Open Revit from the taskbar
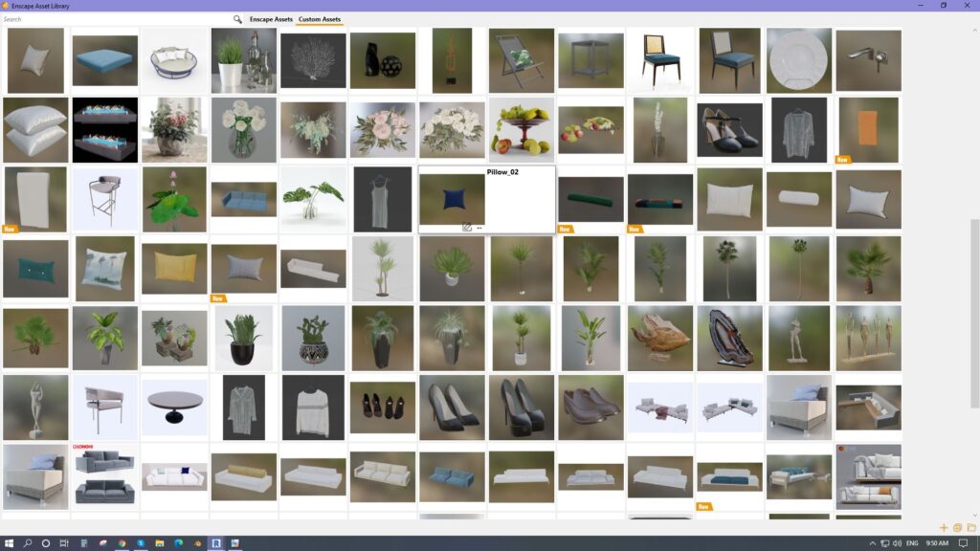 pos(216,543)
